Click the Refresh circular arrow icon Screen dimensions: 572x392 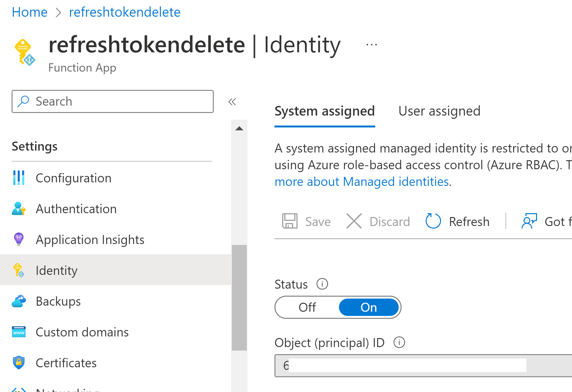click(x=433, y=221)
